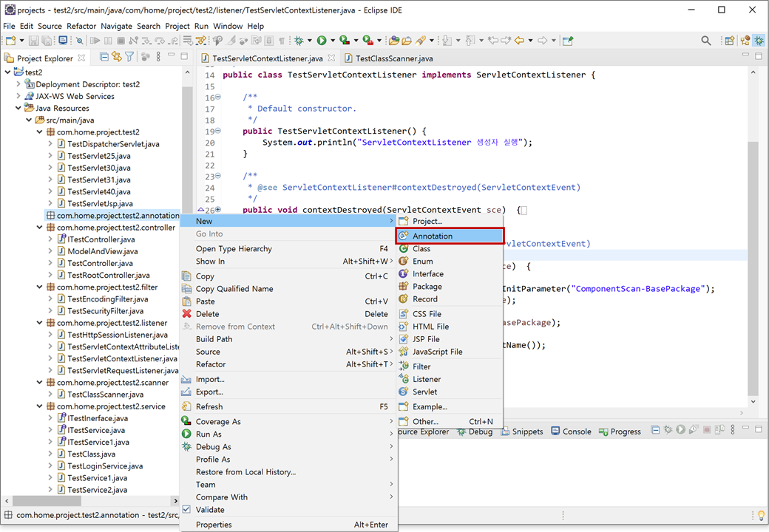
Task: Collapse the test2 project node
Action: click(x=7, y=72)
